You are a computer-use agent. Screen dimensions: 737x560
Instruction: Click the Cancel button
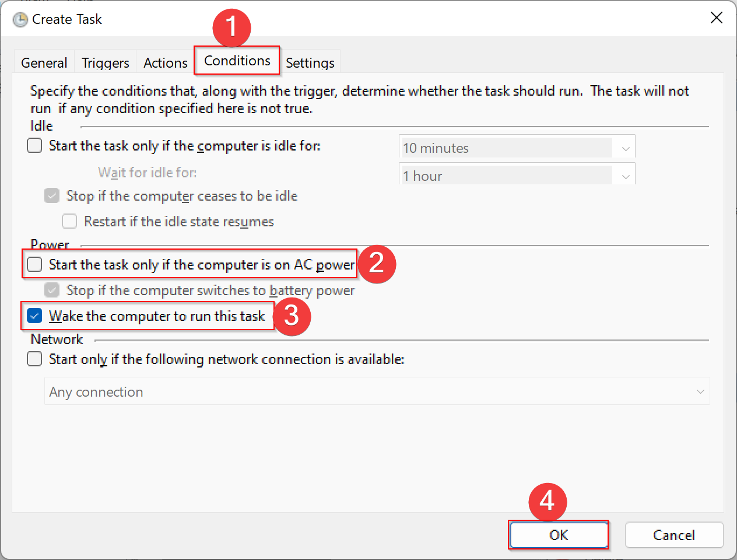point(674,535)
